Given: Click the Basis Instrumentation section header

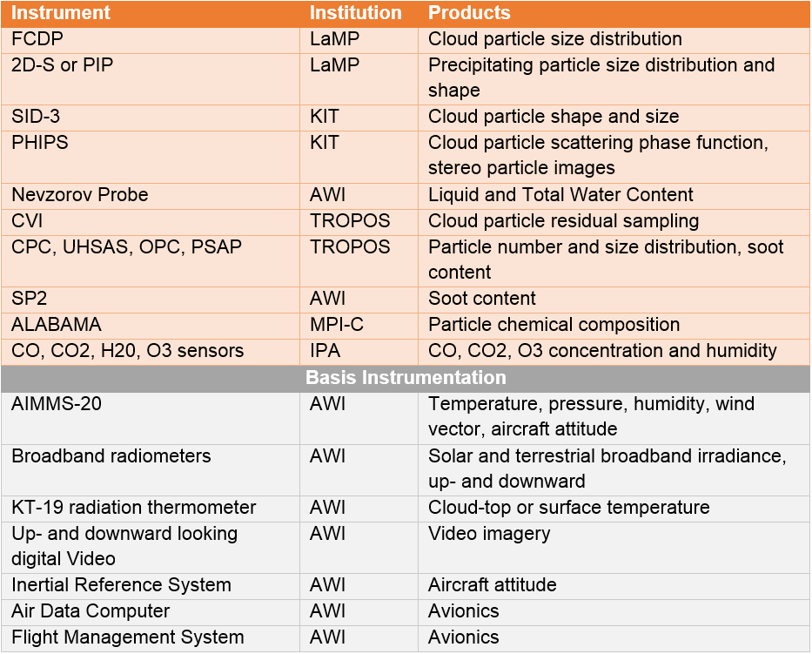Looking at the screenshot, I should 406,378.
